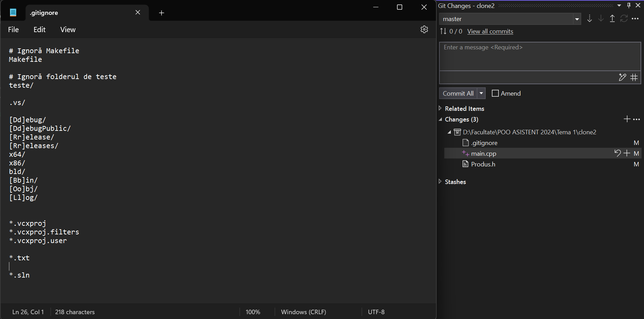The width and height of the screenshot is (644, 319).
Task: Push commits using the up-arrow icon
Action: pos(612,19)
